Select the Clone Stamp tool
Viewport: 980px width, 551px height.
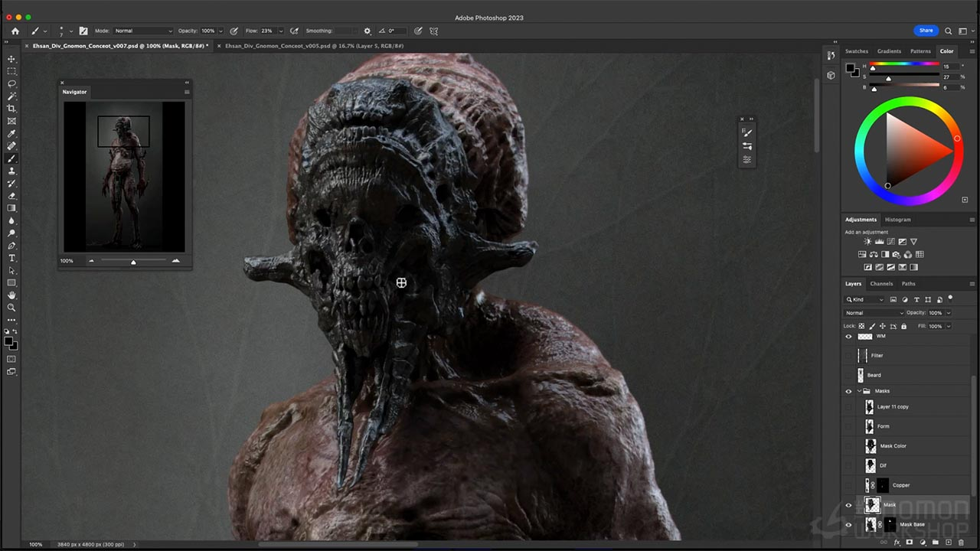11,171
